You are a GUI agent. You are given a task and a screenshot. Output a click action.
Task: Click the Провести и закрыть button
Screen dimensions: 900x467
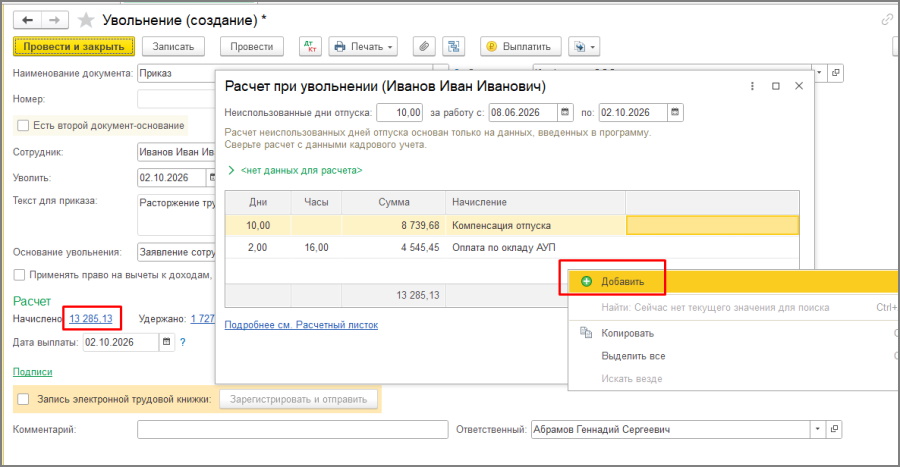coord(73,46)
